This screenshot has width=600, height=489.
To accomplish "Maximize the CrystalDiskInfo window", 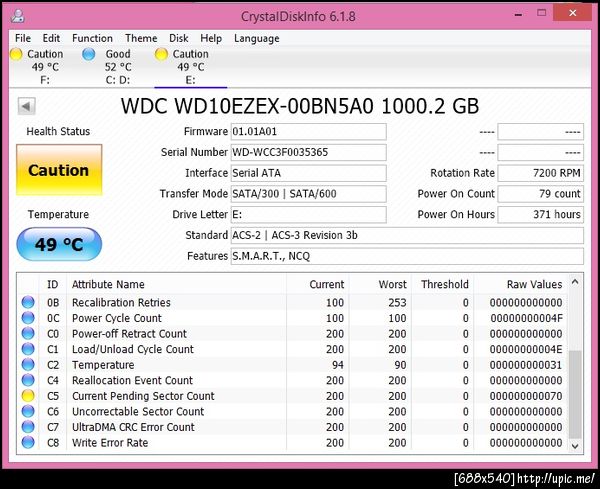I will tap(541, 13).
